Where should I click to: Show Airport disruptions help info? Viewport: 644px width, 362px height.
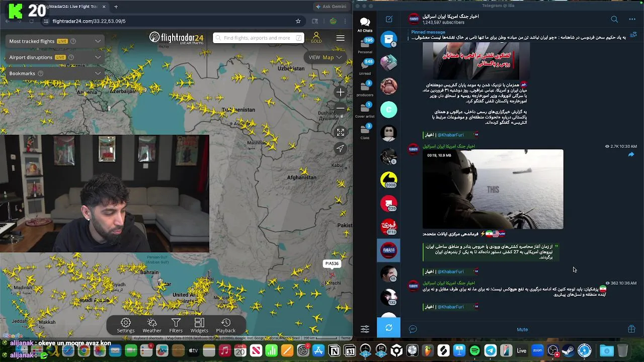[71, 57]
